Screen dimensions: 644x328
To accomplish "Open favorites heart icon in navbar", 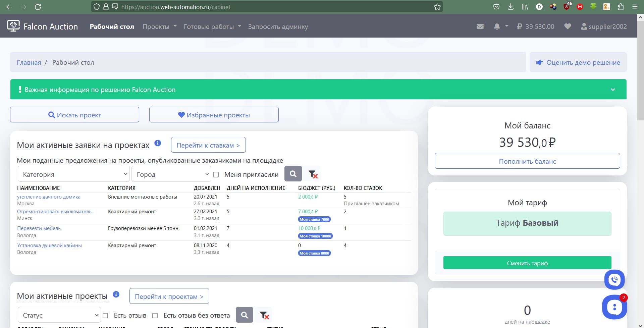I will [568, 26].
